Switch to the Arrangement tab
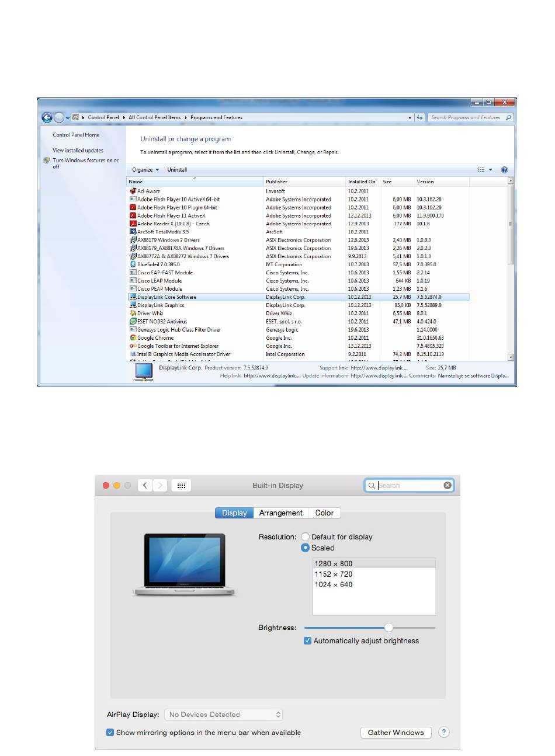The image size is (555, 756). click(281, 513)
